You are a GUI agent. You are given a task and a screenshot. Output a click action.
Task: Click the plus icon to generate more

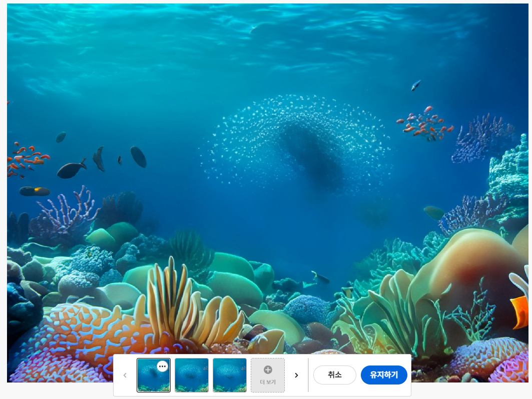pyautogui.click(x=268, y=370)
